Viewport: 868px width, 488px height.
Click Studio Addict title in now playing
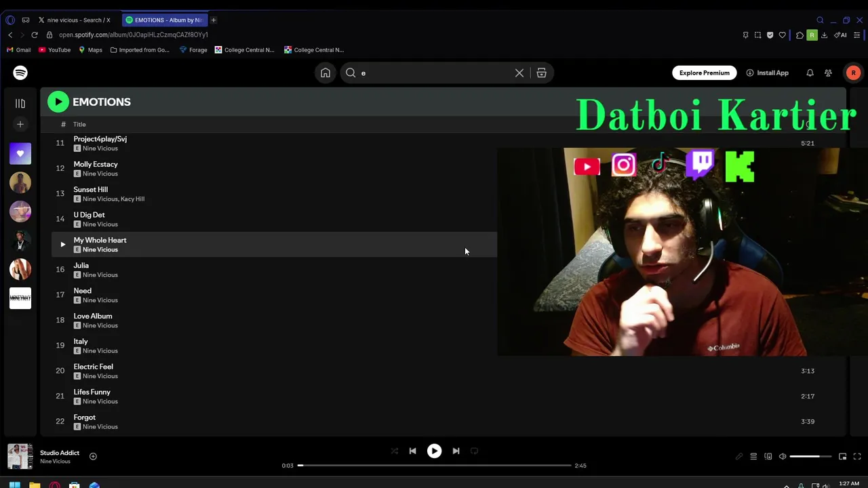click(60, 453)
